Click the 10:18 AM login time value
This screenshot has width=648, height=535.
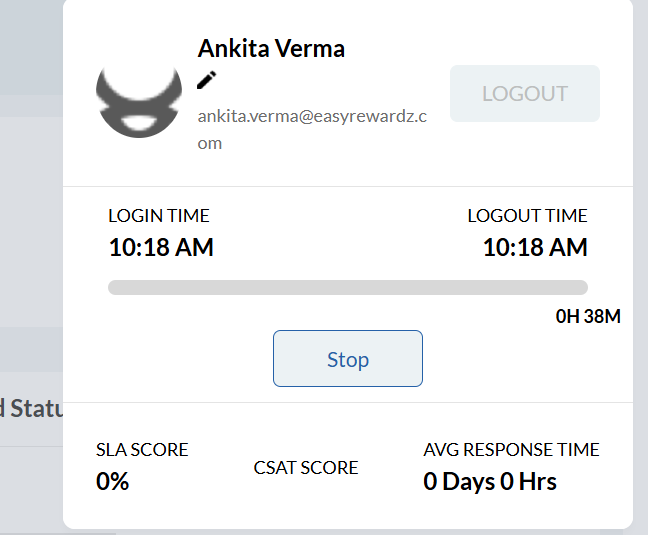161,247
